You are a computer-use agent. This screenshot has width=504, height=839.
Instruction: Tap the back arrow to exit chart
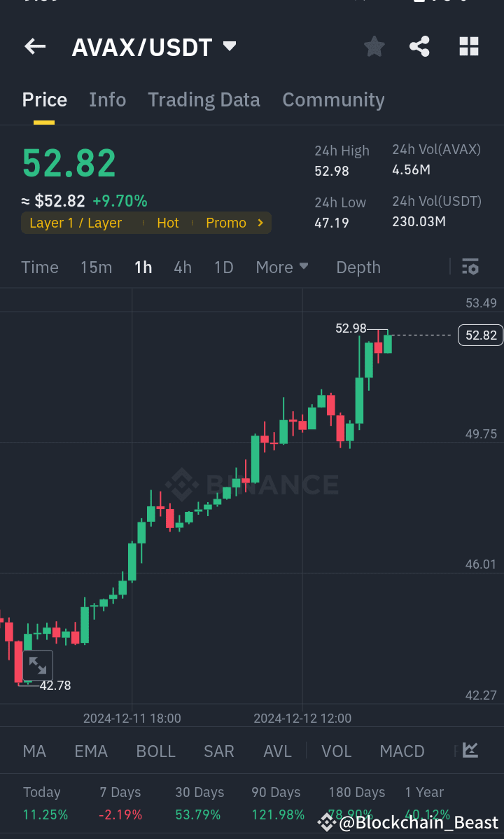click(x=34, y=46)
